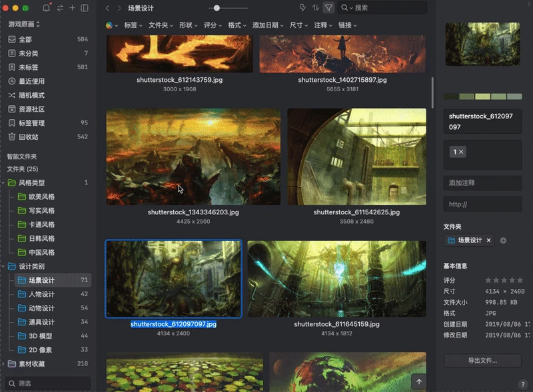Open the 2D 像素 folder
The image size is (533, 392).
click(x=53, y=350)
